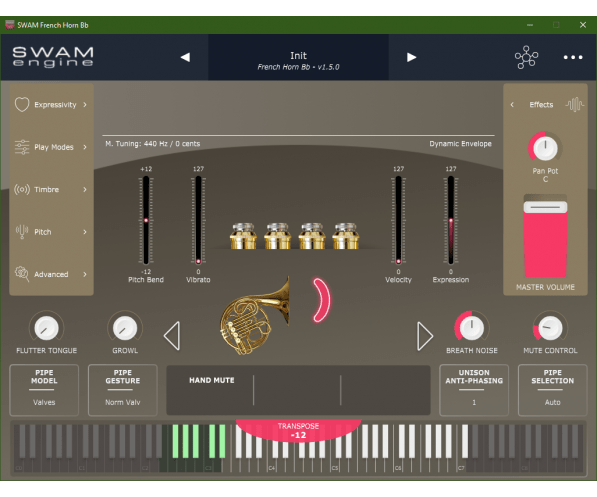Click the Hand Mute right zone
This screenshot has width=597, height=497.
point(385,390)
